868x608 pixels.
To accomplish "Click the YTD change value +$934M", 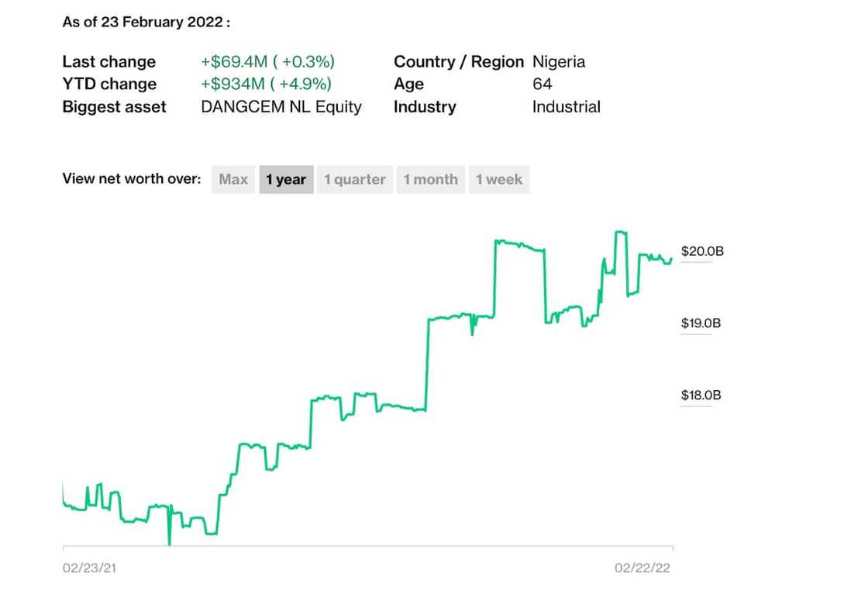I will [x=263, y=84].
